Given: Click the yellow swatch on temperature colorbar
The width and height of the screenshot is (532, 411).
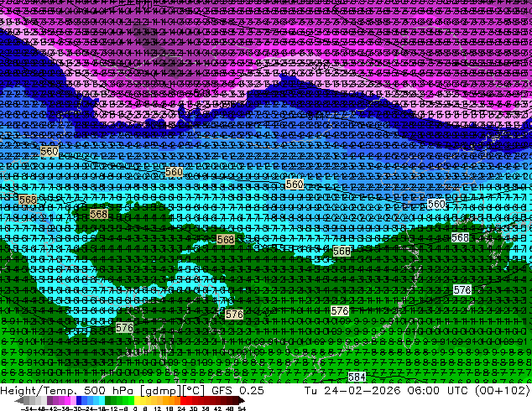Looking at the screenshot, I should (x=137, y=400).
